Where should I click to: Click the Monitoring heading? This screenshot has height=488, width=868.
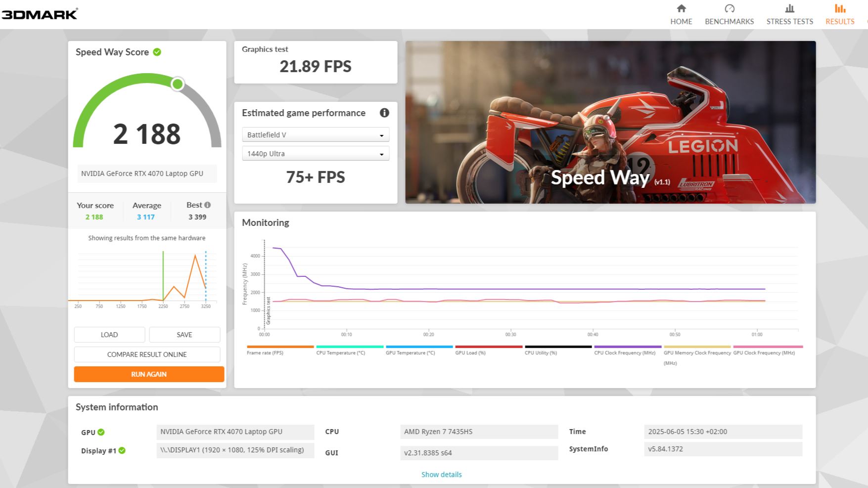click(x=266, y=222)
